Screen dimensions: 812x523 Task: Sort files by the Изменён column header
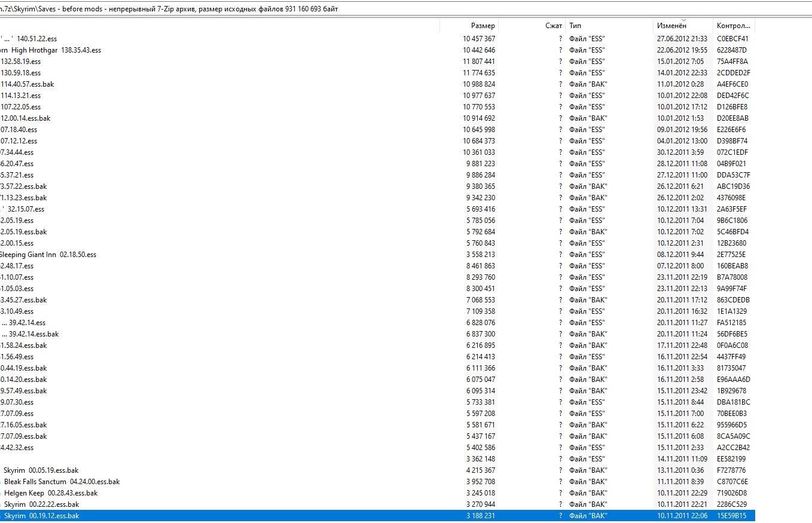tap(683, 26)
